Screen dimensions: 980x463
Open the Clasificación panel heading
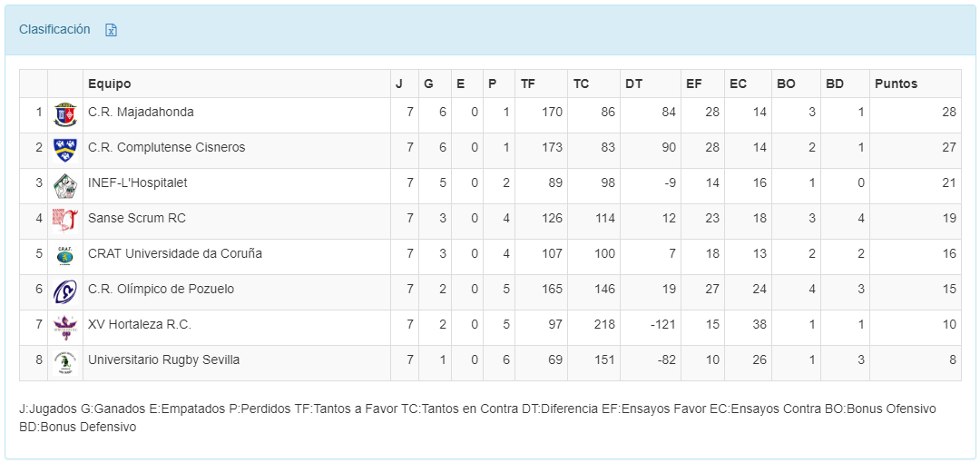tap(54, 29)
